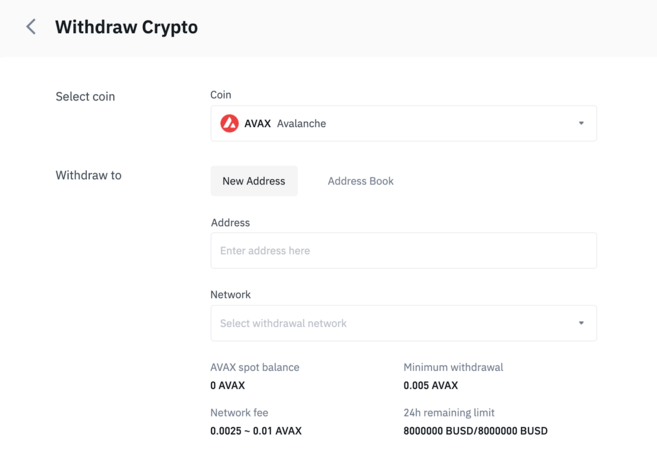
Task: Click the Network fee label
Action: pyautogui.click(x=239, y=412)
